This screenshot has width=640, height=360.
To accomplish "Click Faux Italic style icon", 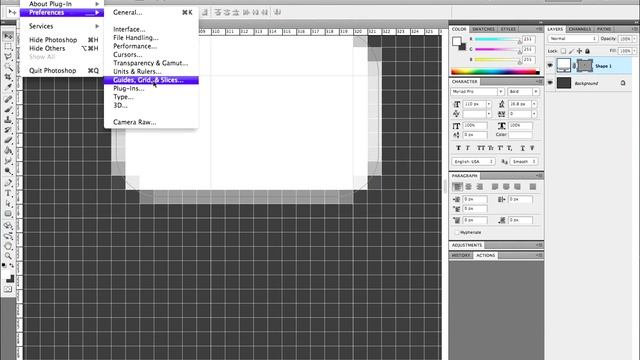I will (468, 148).
